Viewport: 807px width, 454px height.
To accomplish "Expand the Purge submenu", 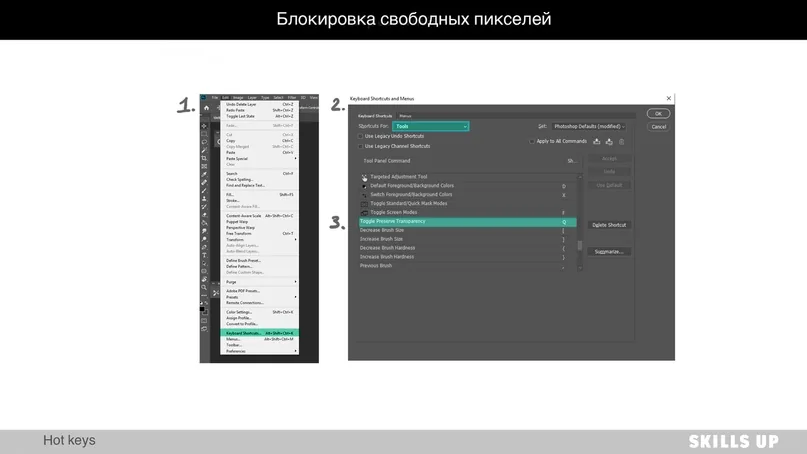I will [x=259, y=282].
